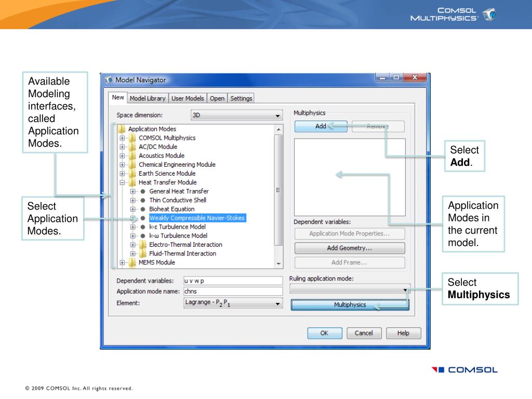Expand the COMSOL Multiphysics tree node
532x399 pixels.
coord(122,138)
